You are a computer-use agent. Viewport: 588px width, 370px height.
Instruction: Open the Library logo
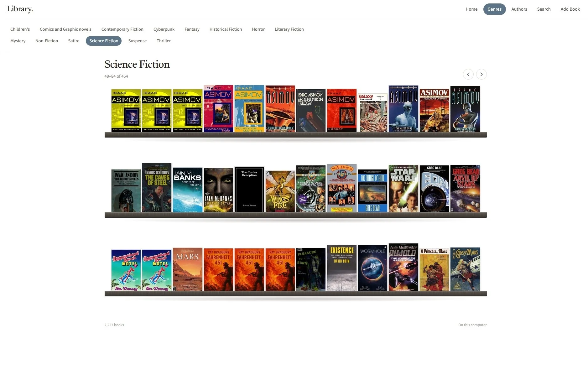(x=20, y=9)
